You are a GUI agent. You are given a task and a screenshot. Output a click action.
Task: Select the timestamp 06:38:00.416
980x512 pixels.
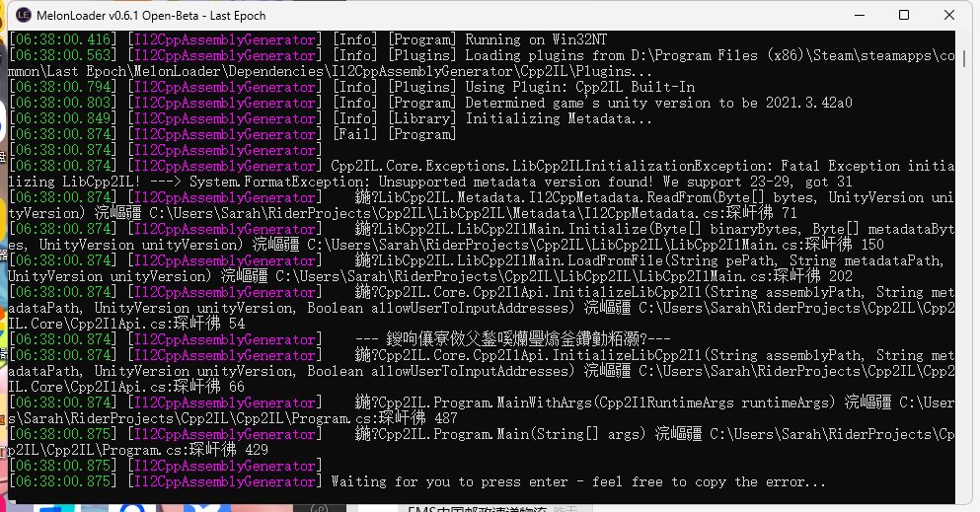(x=63, y=39)
